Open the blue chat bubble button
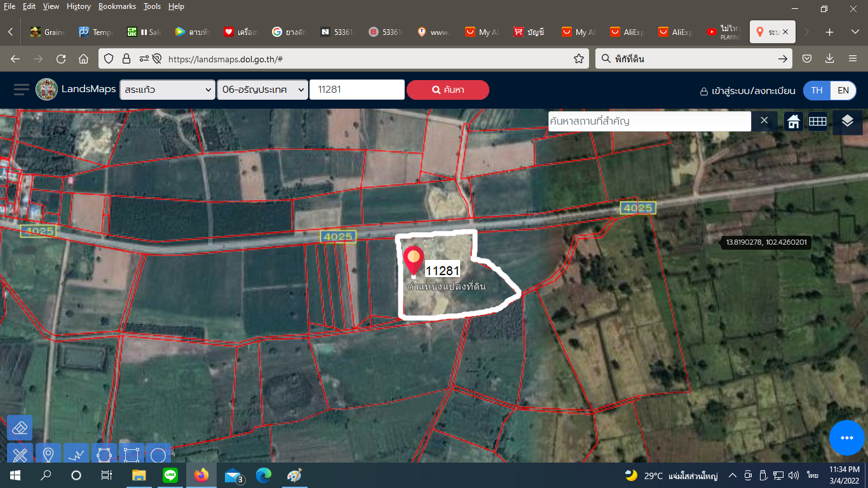 pyautogui.click(x=846, y=438)
